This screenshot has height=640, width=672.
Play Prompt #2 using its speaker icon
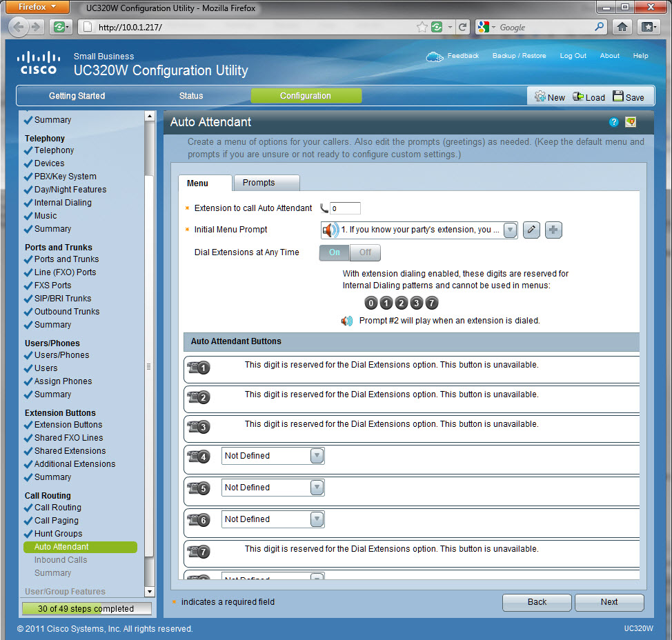click(347, 321)
